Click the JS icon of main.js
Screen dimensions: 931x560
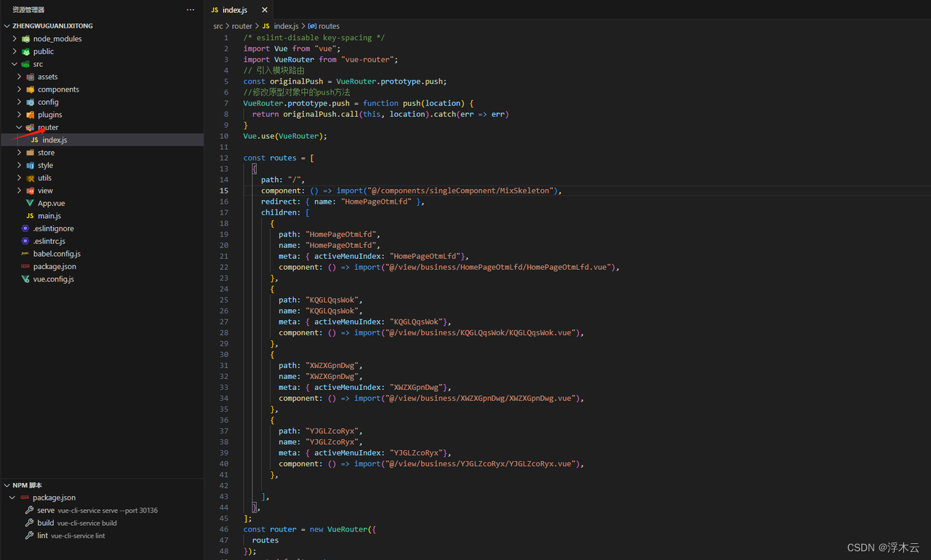pos(30,216)
